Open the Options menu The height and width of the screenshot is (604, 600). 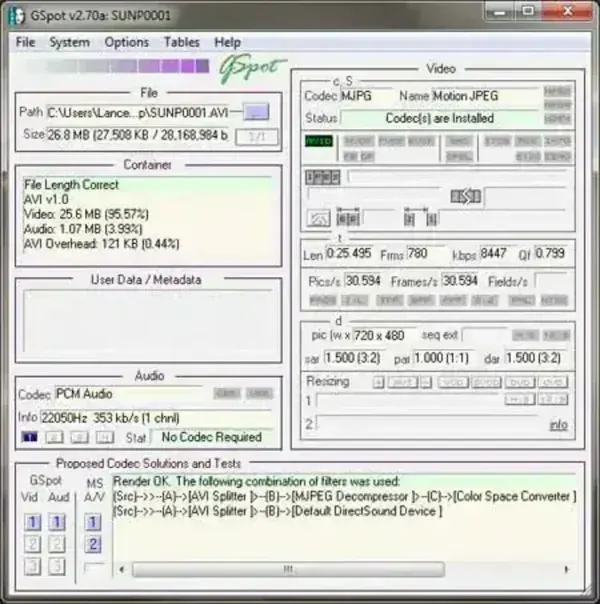click(x=127, y=42)
